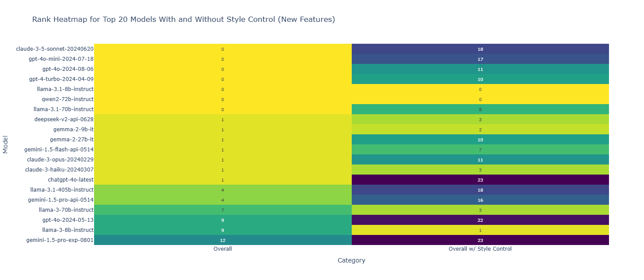
Task: Click the llama-3.1-8b-instruct model label
Action: 65,89
